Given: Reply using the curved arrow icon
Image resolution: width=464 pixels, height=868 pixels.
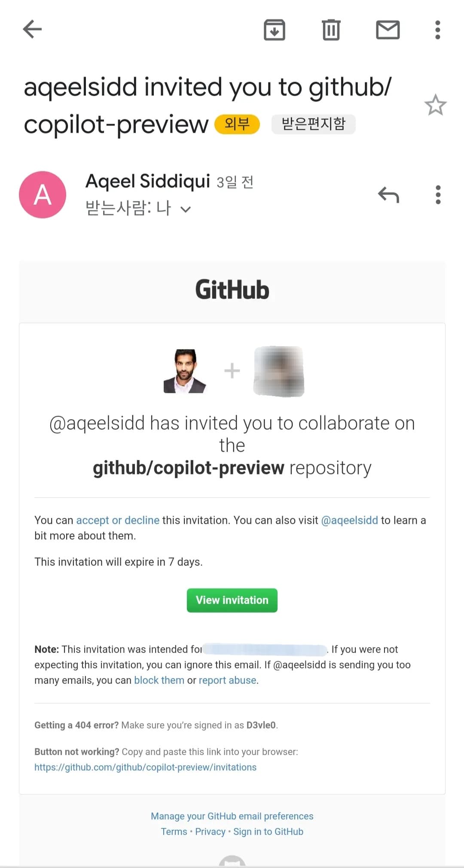Looking at the screenshot, I should click(389, 195).
